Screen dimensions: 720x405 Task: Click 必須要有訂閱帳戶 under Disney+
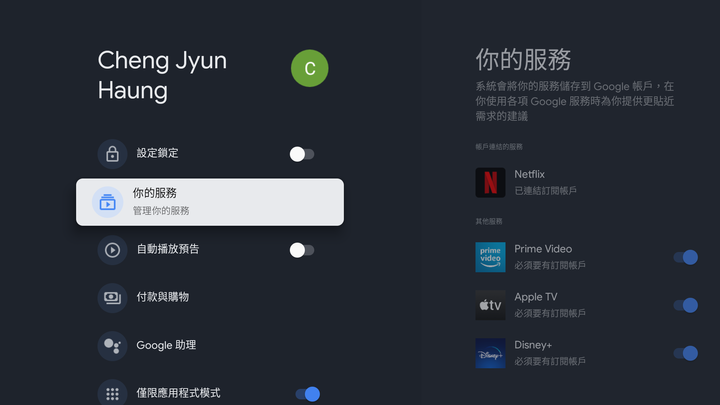[550, 361]
